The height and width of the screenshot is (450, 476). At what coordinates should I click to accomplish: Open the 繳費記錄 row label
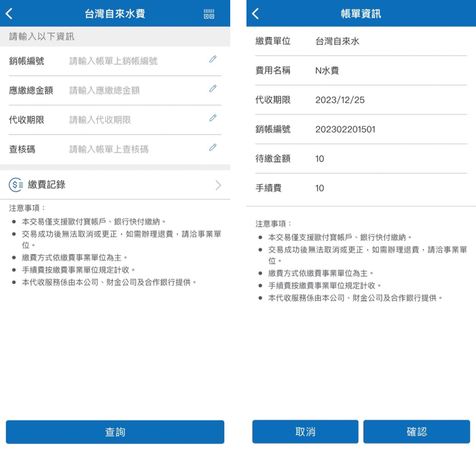(x=47, y=184)
